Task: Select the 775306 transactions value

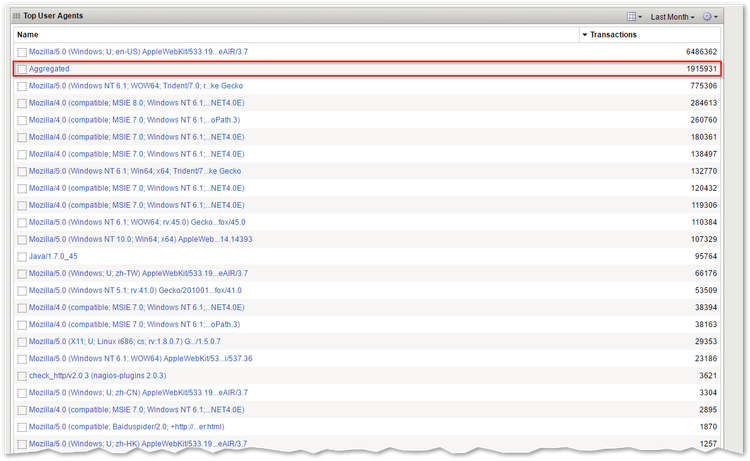Action: pos(704,86)
